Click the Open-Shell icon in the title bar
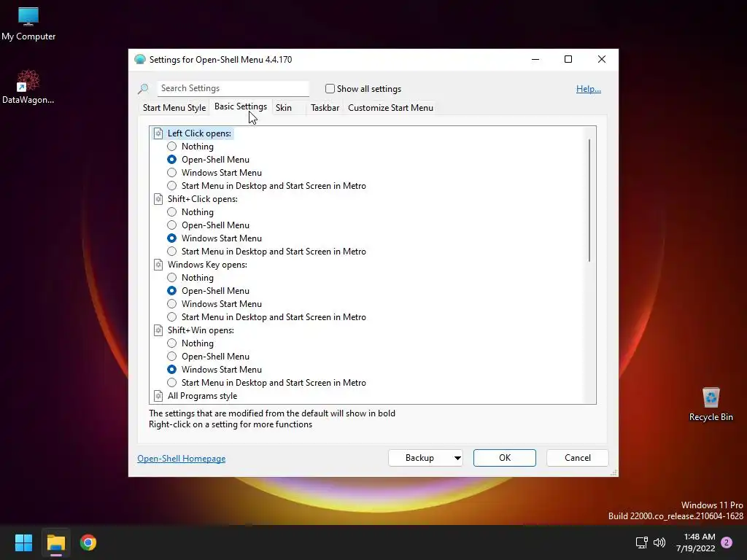Screen dimensions: 747x560 [x=139, y=60]
